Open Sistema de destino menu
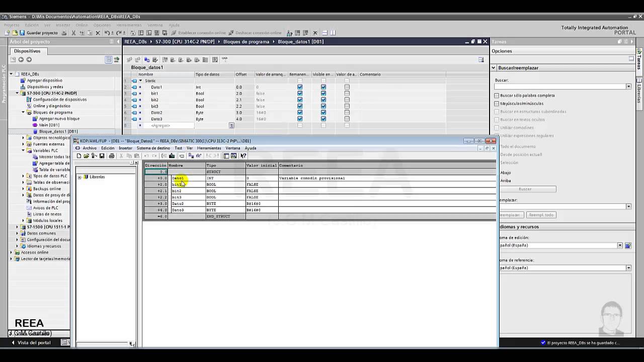The height and width of the screenshot is (362, 644). coord(153,148)
